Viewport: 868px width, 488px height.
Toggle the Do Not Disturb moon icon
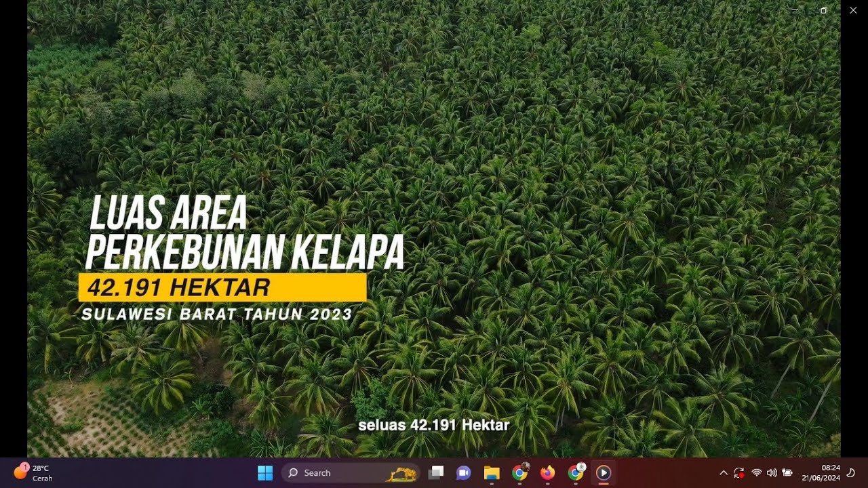pyautogui.click(x=851, y=472)
